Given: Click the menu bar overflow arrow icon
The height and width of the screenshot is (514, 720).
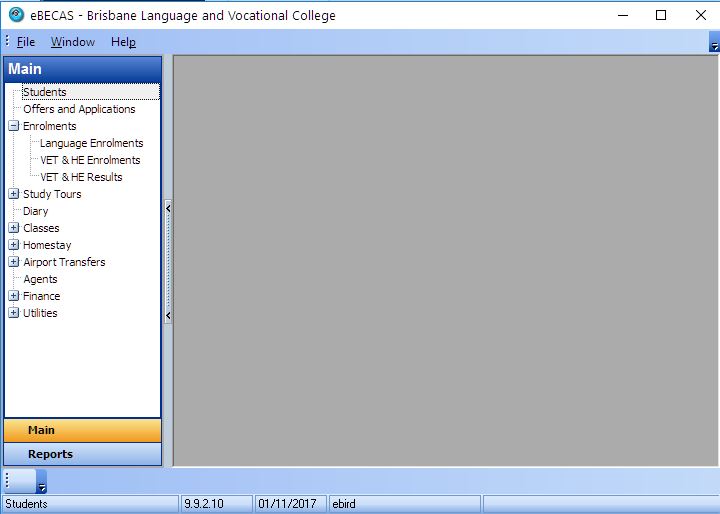Looking at the screenshot, I should pos(713,46).
